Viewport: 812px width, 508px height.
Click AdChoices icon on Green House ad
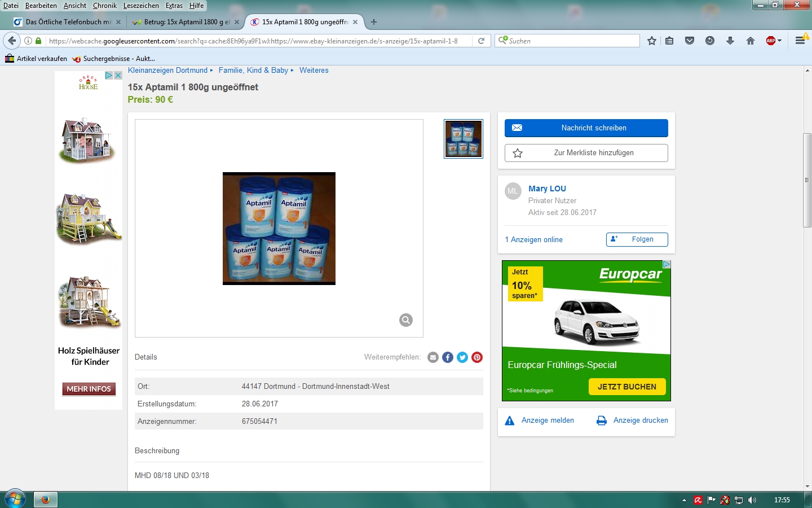109,75
